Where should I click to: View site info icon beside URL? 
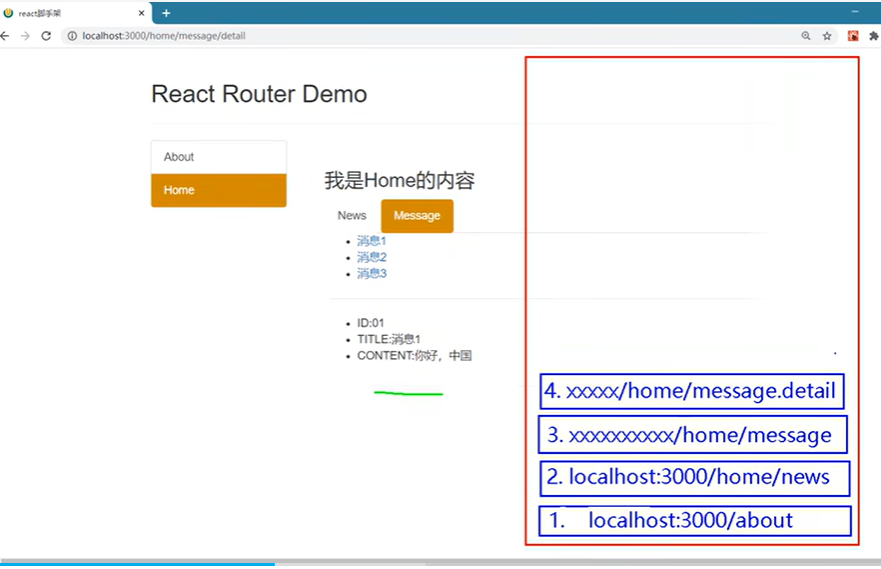72,36
